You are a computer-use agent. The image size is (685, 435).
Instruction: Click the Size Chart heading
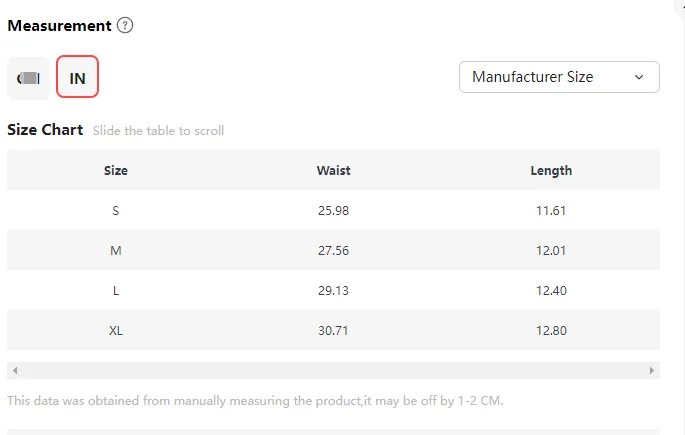coord(45,130)
